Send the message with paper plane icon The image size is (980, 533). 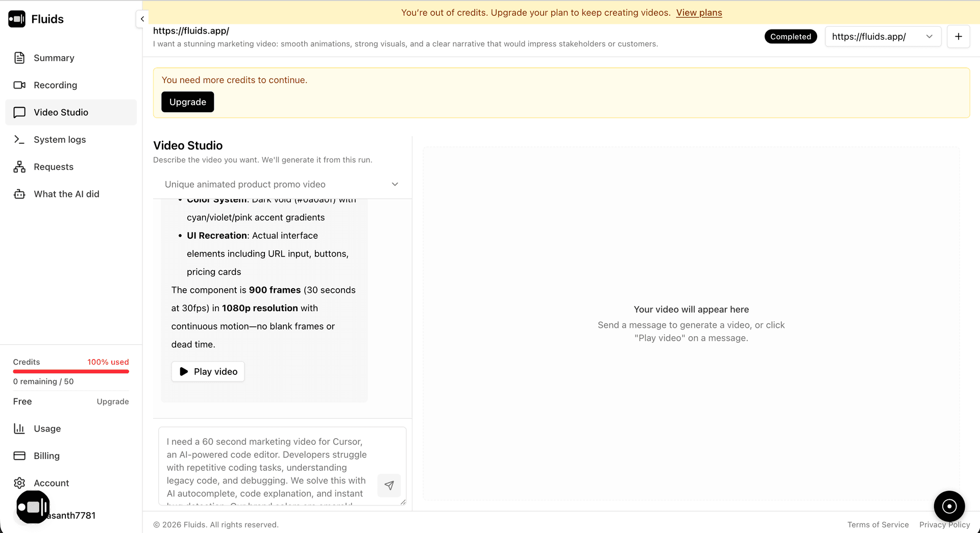tap(389, 485)
